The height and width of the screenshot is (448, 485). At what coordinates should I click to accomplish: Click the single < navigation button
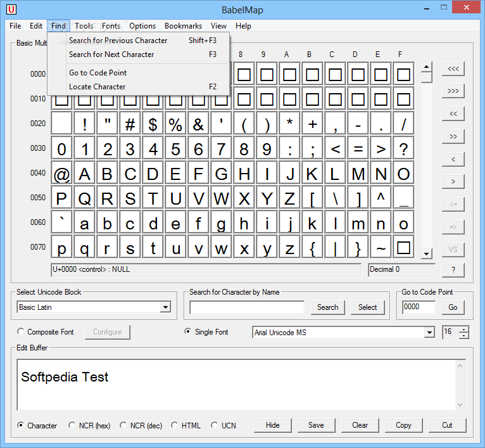pos(453,159)
